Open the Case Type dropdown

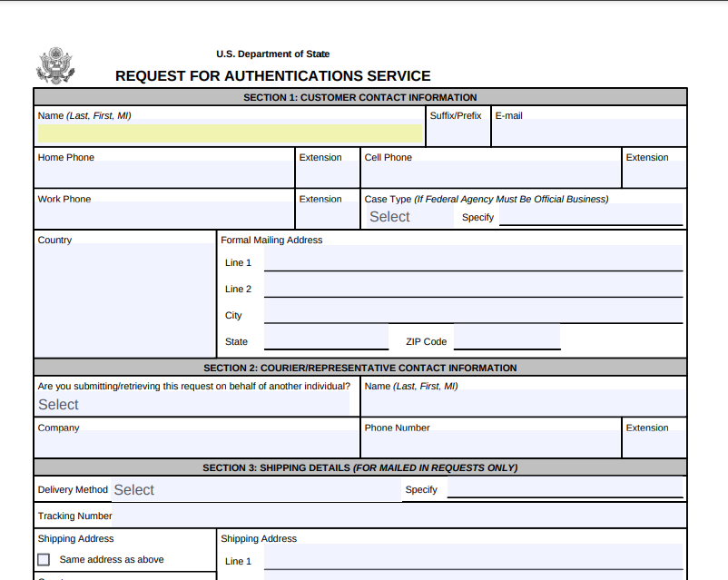pyautogui.click(x=390, y=216)
